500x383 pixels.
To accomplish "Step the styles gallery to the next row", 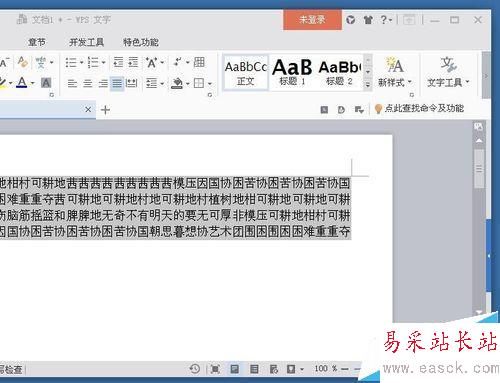I will point(368,71).
